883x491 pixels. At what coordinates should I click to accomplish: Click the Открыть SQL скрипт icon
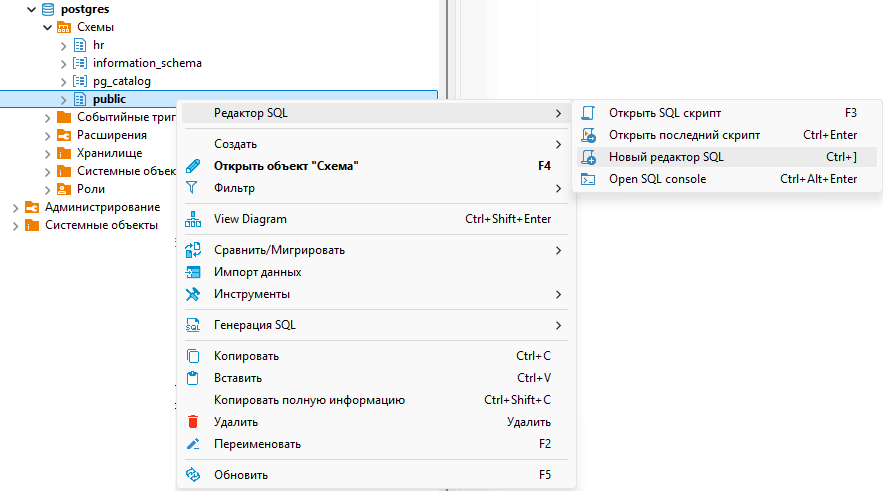[x=588, y=113]
